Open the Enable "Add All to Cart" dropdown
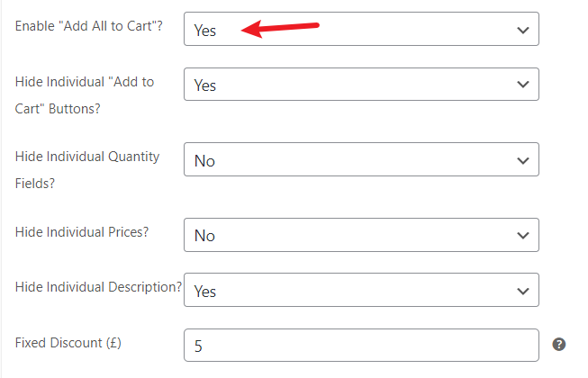The width and height of the screenshot is (588, 378). [361, 29]
